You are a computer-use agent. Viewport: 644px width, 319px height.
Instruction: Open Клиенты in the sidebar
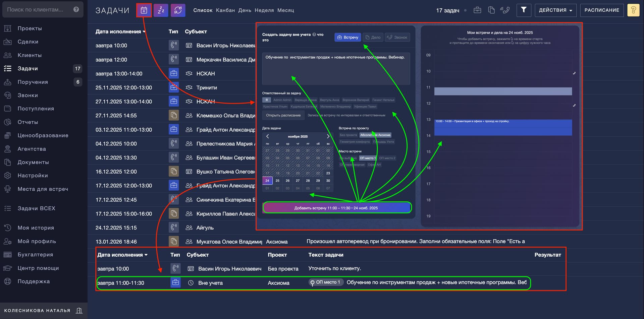[x=30, y=55]
